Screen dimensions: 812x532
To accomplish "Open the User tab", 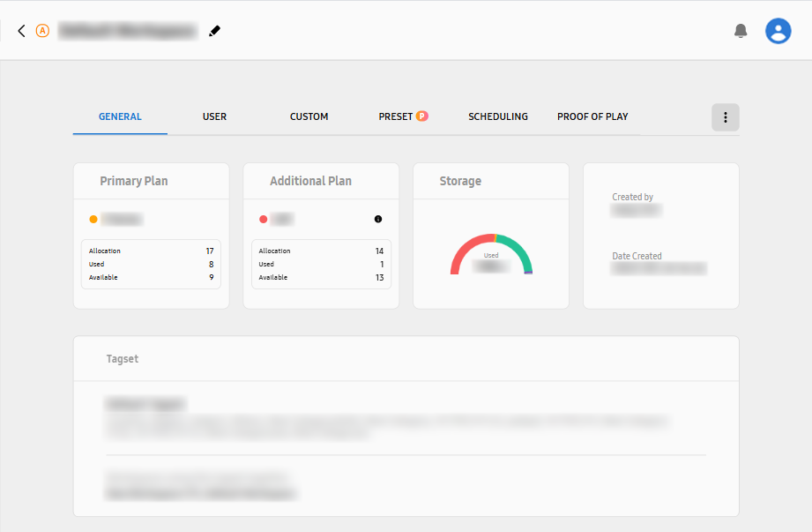I will [x=214, y=116].
